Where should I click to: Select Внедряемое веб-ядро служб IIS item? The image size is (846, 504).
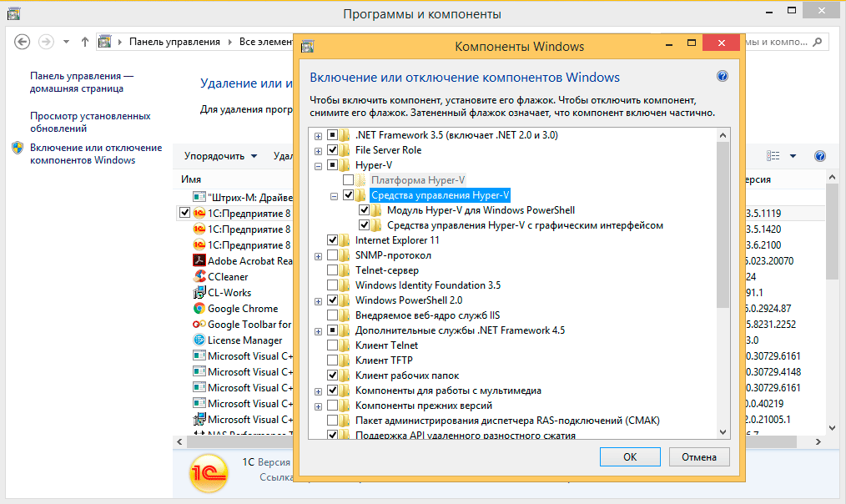coord(427,315)
